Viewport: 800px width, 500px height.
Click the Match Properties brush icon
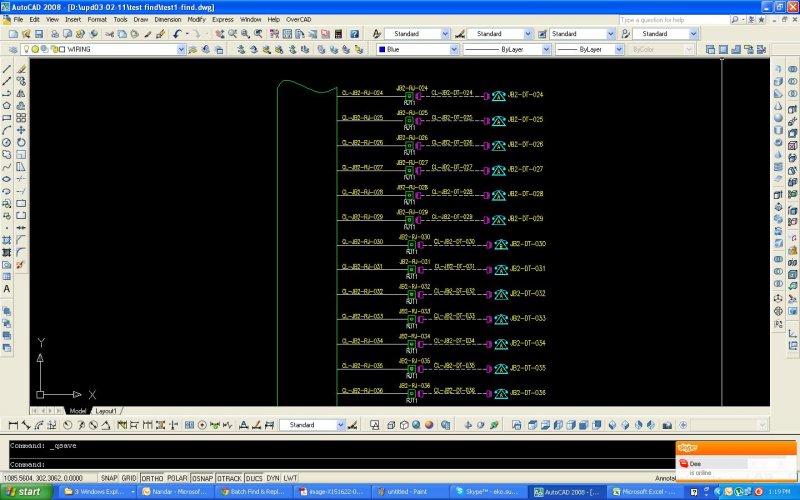pyautogui.click(x=147, y=34)
